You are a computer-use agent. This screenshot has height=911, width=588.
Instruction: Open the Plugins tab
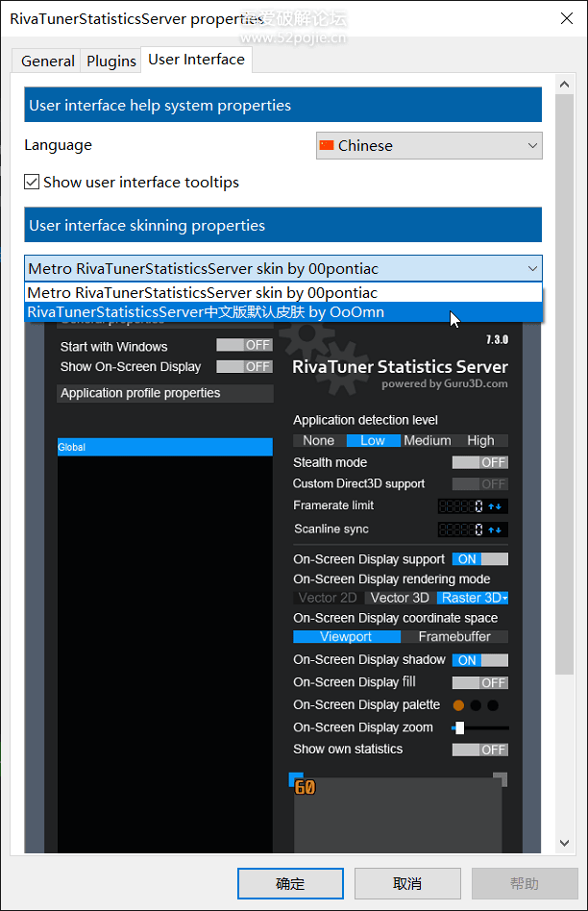(x=111, y=61)
